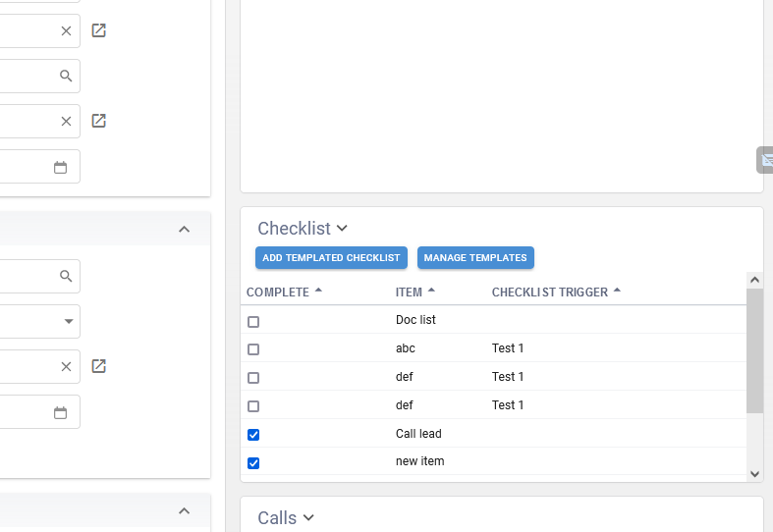Viewport: 773px width, 532px height.
Task: Click the search icon below the first collapse chevron
Action: (66, 276)
